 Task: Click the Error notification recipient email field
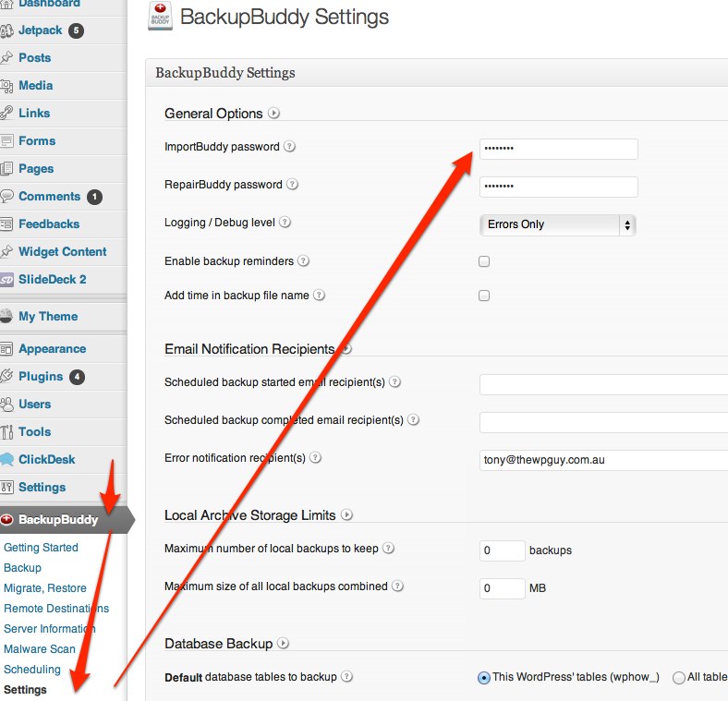coord(603,460)
